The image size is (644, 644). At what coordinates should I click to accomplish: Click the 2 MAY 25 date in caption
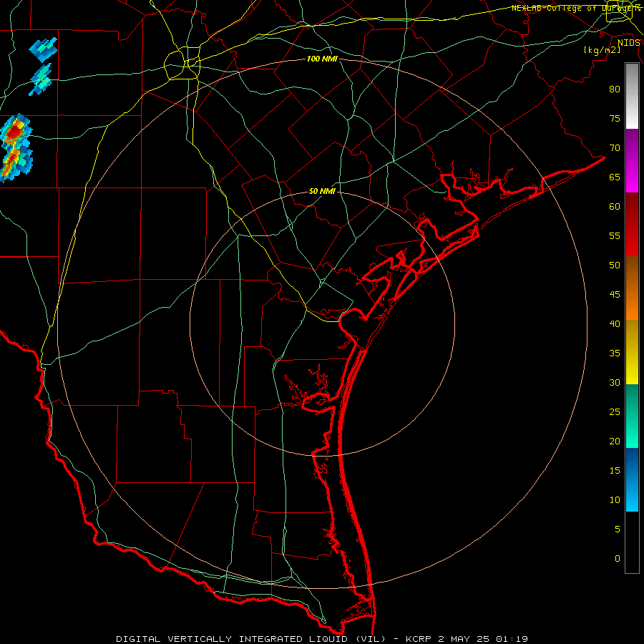tap(464, 639)
